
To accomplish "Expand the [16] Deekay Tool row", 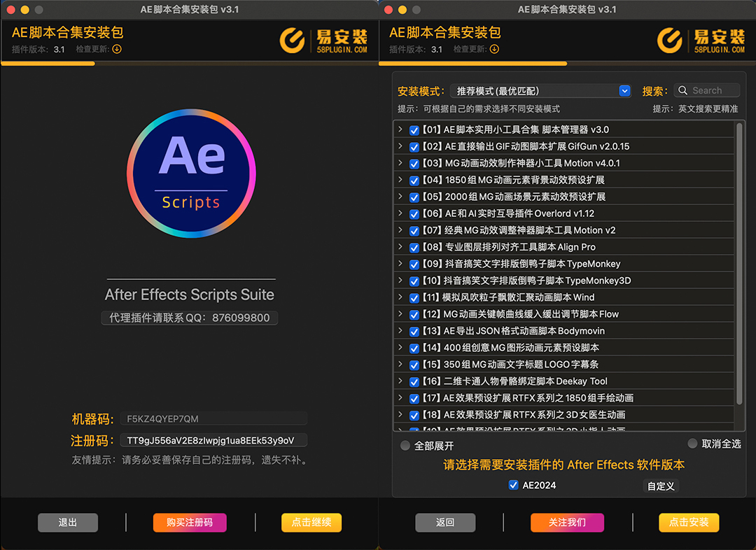I will [x=400, y=381].
